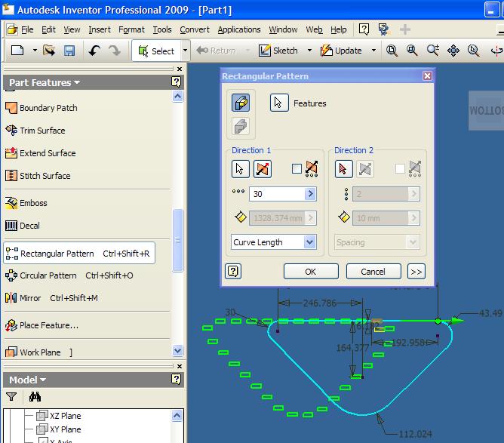Open the Select tool dropdown arrow
This screenshot has height=443, width=504.
pos(185,51)
